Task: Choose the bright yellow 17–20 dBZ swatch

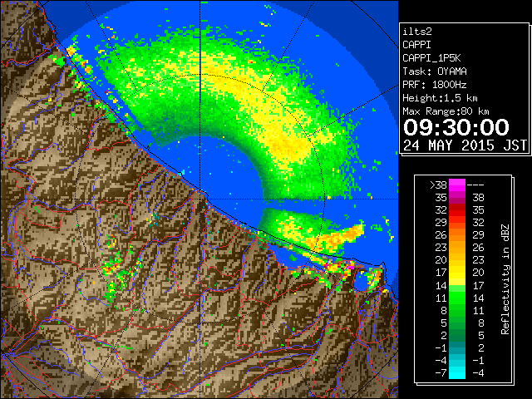Action: click(x=457, y=273)
